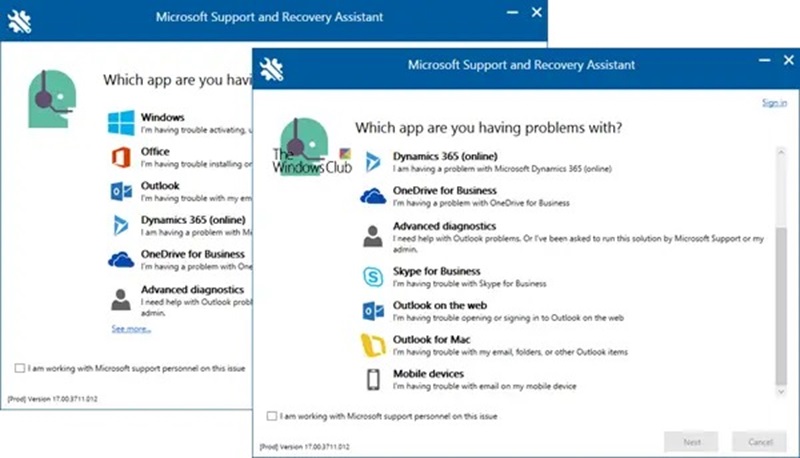
Task: Click the Mobile devices phone icon
Action: click(x=373, y=379)
